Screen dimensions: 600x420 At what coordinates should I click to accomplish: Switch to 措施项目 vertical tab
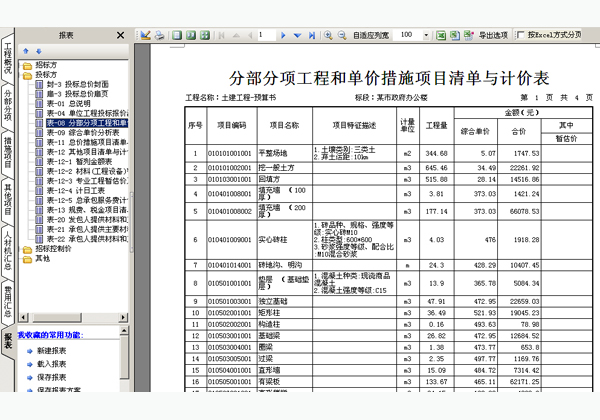point(8,152)
